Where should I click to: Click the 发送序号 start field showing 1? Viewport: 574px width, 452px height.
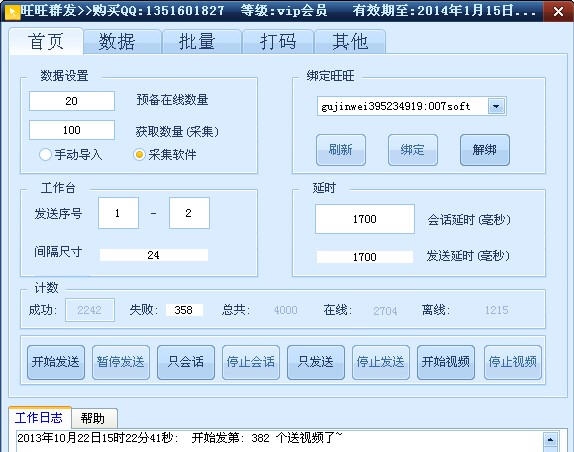tap(118, 213)
